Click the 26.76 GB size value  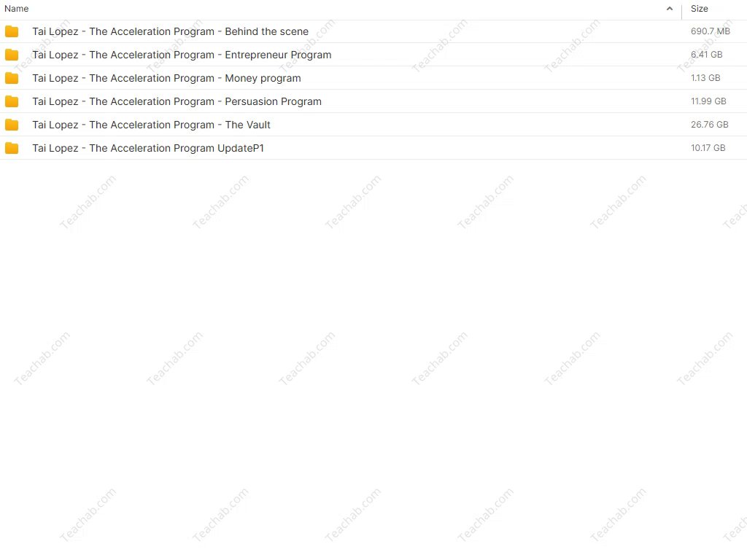pos(709,124)
